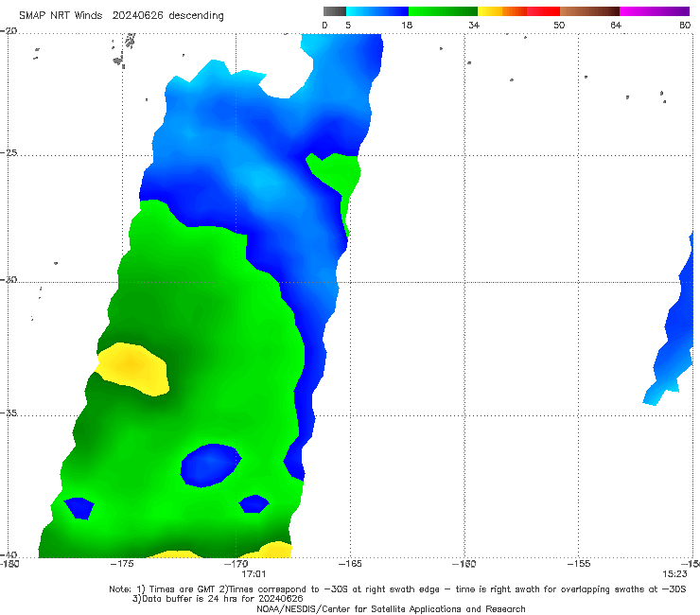Click the latitude axis label "-25"
Image resolution: width=700 pixels, height=615 pixels.
click(9, 152)
